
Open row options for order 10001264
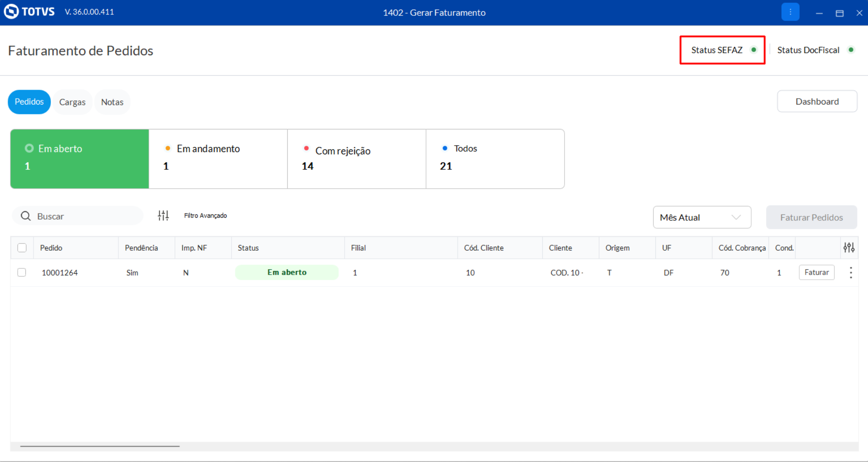(x=851, y=272)
